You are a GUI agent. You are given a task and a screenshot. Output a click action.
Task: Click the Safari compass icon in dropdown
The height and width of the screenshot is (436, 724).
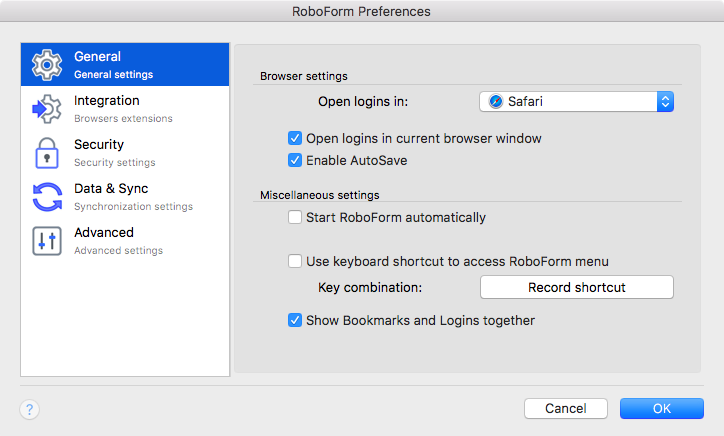pos(495,101)
